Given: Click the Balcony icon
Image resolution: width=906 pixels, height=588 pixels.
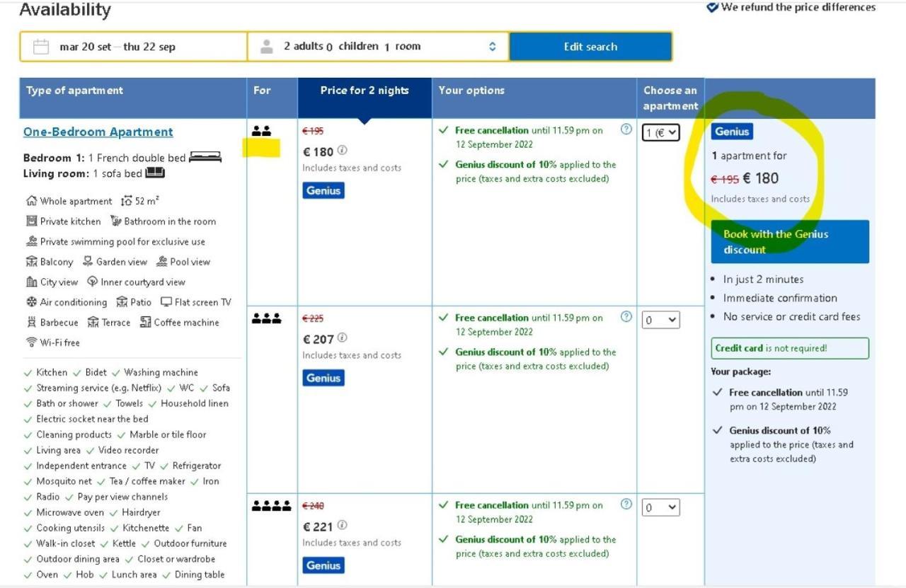Looking at the screenshot, I should 31,261.
